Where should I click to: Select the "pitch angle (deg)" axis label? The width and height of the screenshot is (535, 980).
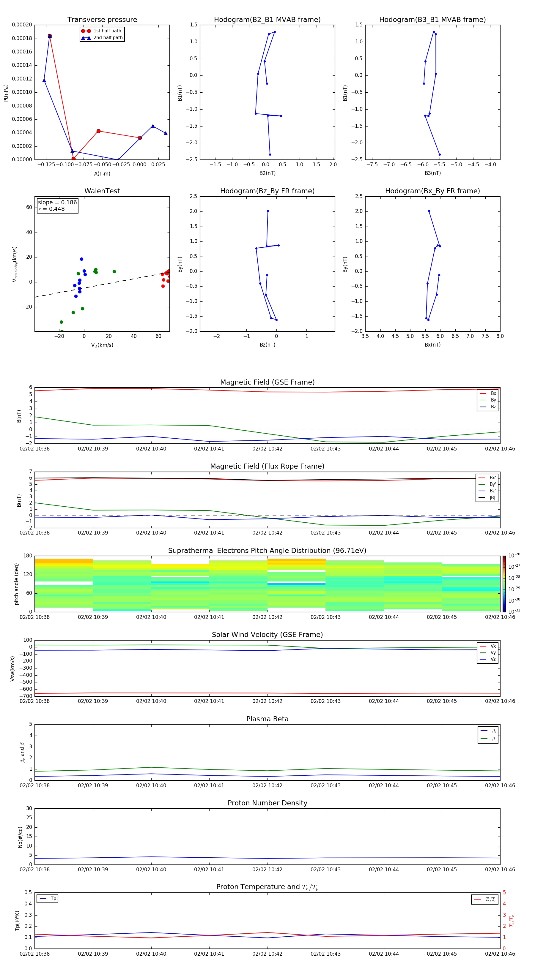[x=16, y=584]
